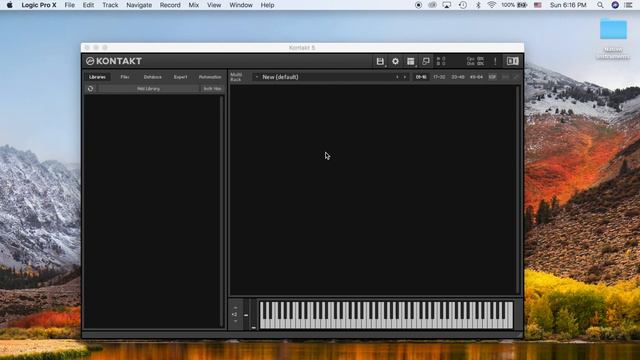Switch to Expert browser tab
Viewport: 640px width, 360px height.
point(180,77)
